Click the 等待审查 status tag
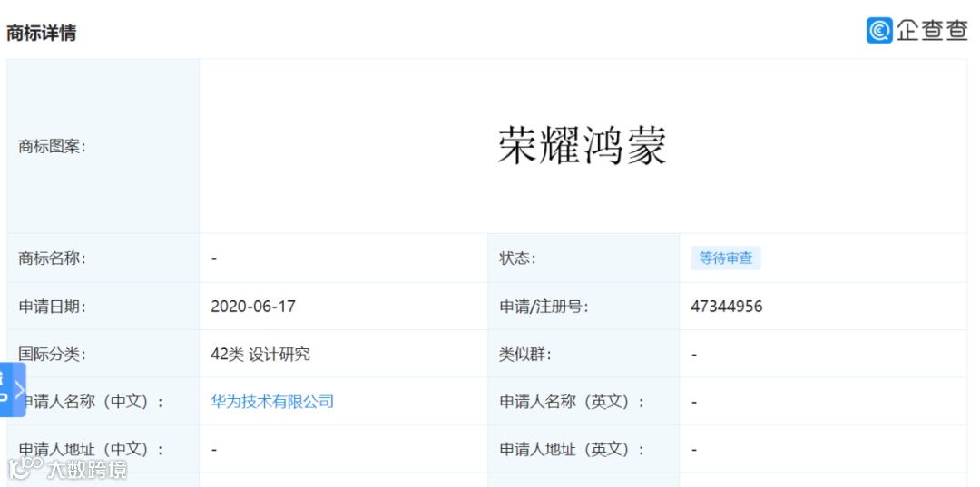Viewport: 980px width, 487px height. coord(726,258)
